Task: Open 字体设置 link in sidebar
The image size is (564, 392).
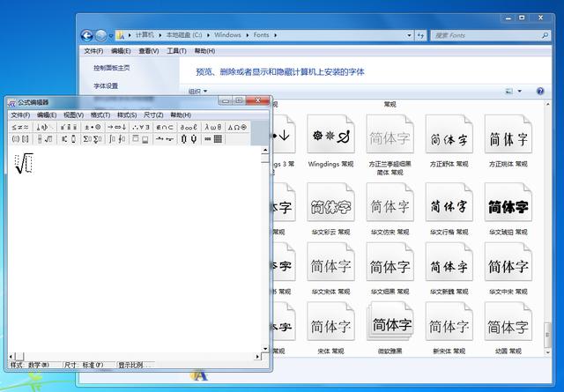Action: [106, 86]
